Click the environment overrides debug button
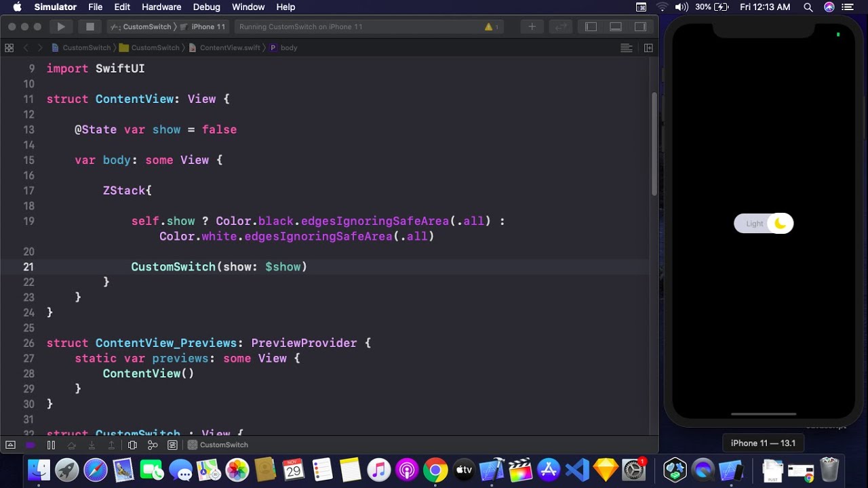 (x=173, y=445)
